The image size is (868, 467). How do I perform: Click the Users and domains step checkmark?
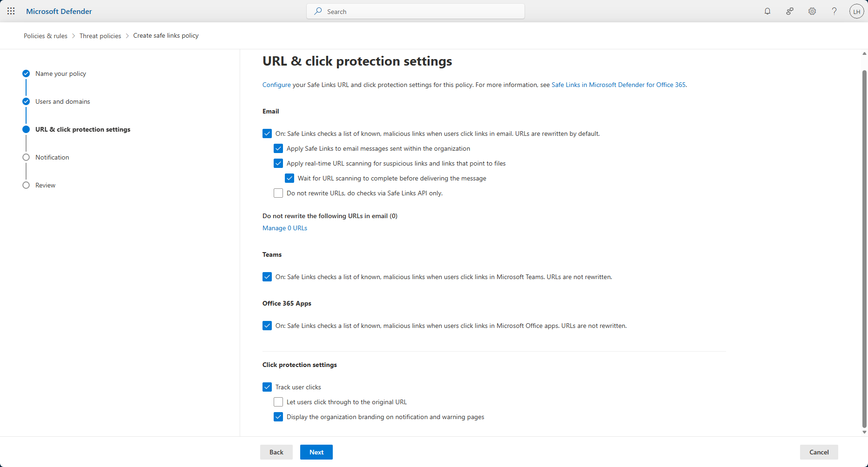point(26,101)
